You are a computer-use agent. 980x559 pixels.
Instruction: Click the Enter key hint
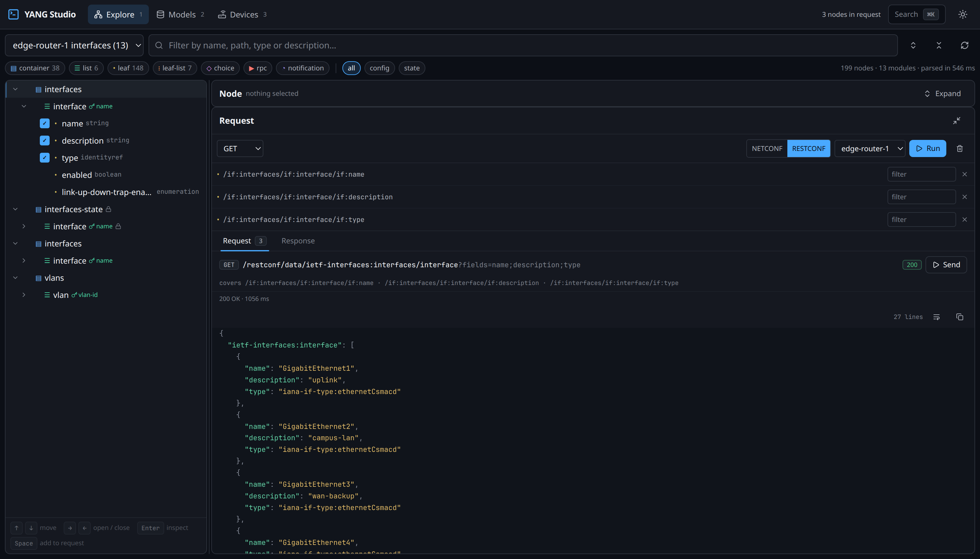(151, 528)
